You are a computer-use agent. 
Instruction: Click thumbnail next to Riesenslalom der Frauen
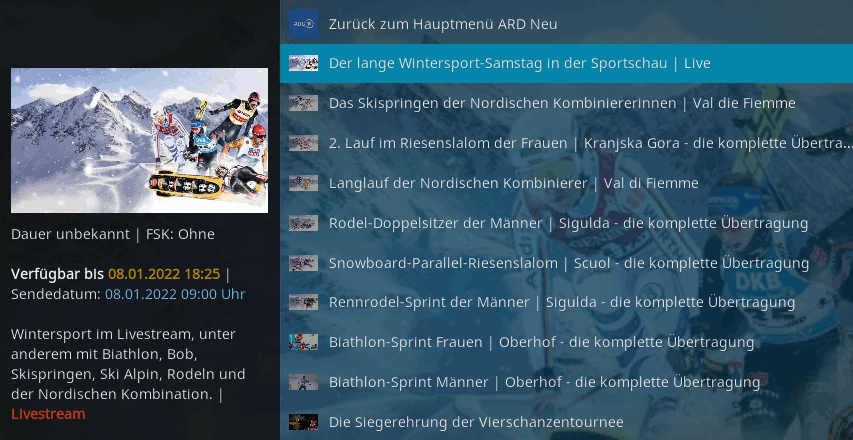[x=303, y=143]
